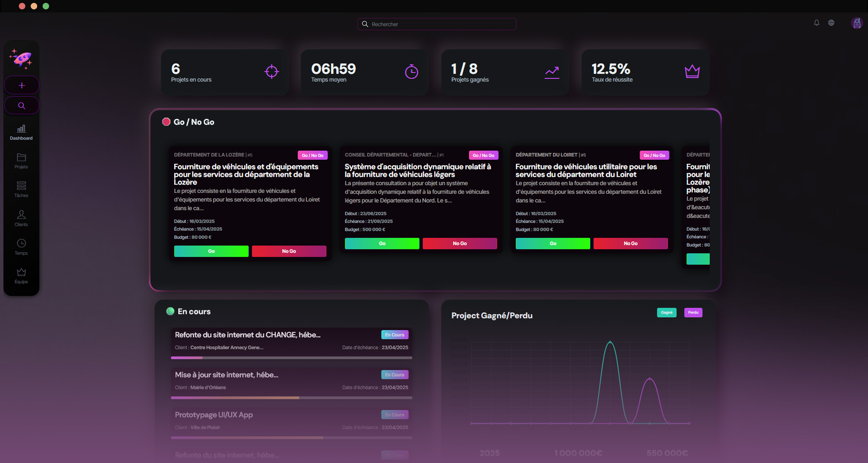Screen dimensions: 868x463
Task: Click Go on Système d'acquisition dynamique card
Action: [x=382, y=243]
